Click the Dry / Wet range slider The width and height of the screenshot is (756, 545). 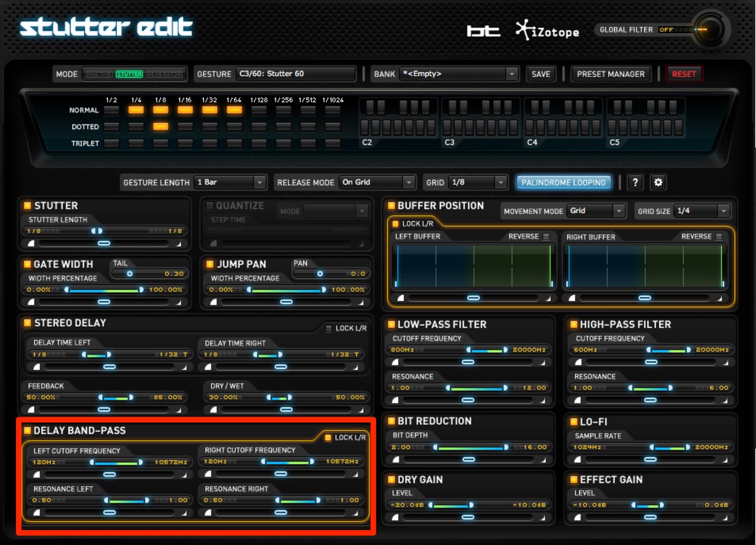point(286,397)
